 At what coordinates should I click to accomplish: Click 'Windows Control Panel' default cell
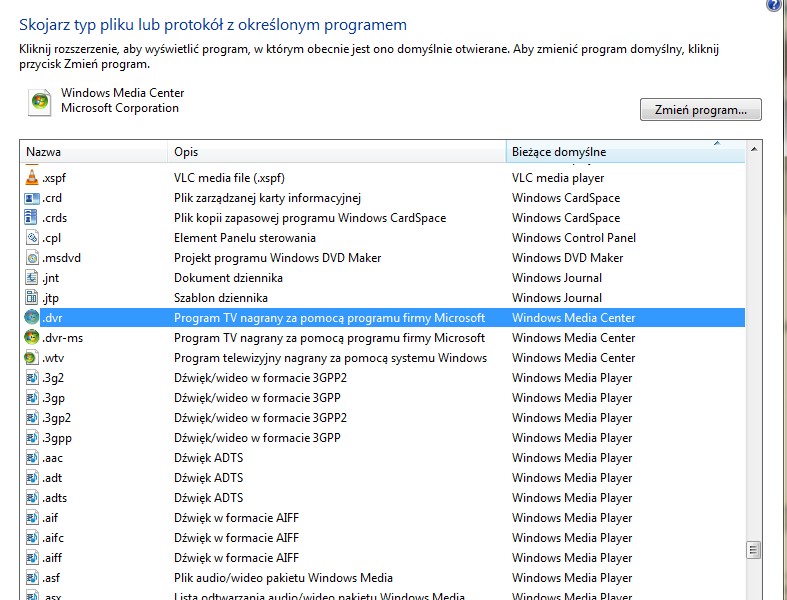click(x=574, y=238)
